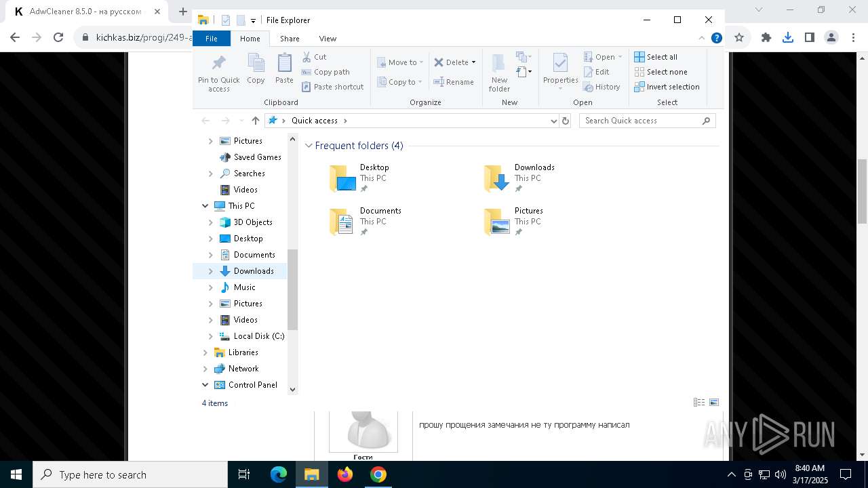Image resolution: width=868 pixels, height=488 pixels.
Task: Switch to details view icon
Action: tap(699, 403)
